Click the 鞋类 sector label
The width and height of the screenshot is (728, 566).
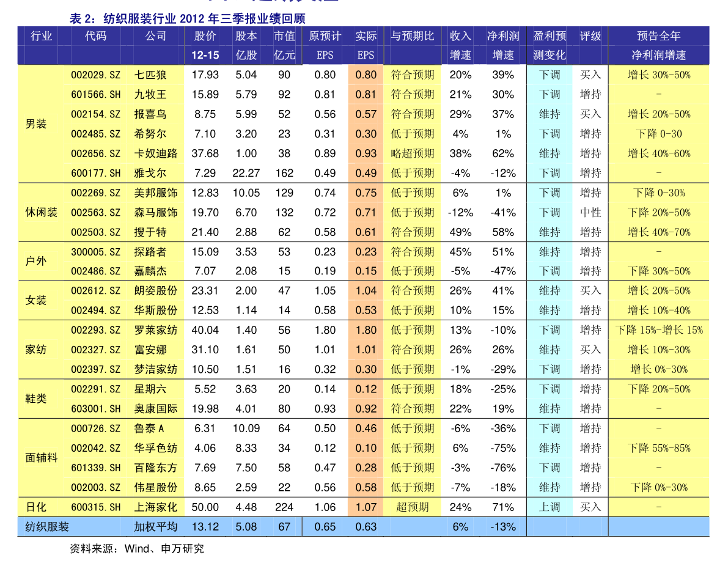coord(35,399)
